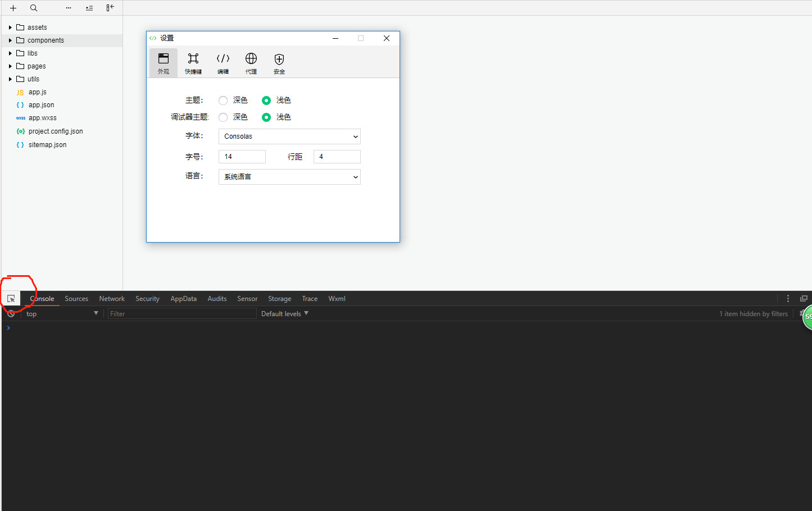The image size is (812, 511).
Task: Open the Consolas font dropdown
Action: (289, 136)
